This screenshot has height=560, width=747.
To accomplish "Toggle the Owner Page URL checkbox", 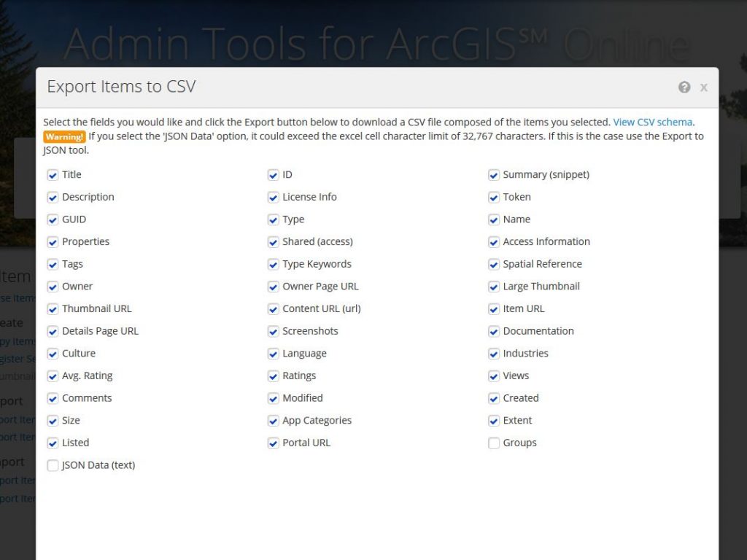I will (x=274, y=287).
